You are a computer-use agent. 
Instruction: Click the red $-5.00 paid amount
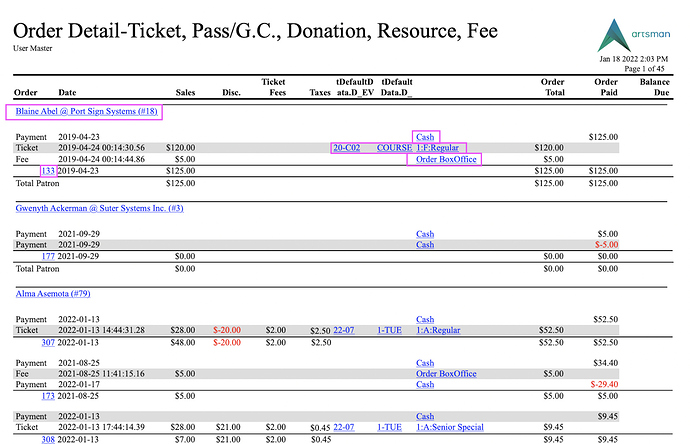[x=606, y=245]
